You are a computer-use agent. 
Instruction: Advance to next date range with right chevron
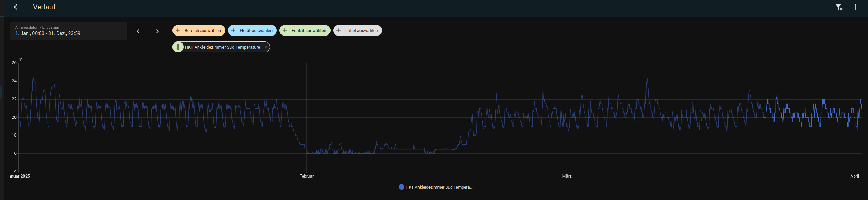point(157,31)
